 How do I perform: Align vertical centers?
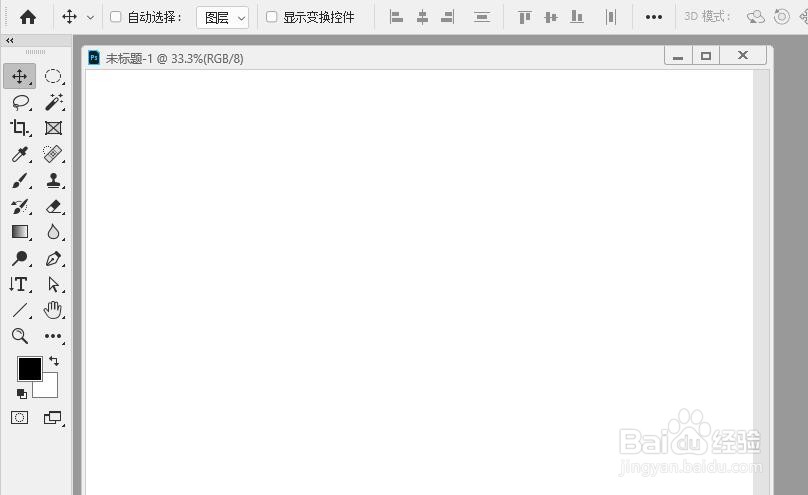tap(551, 18)
